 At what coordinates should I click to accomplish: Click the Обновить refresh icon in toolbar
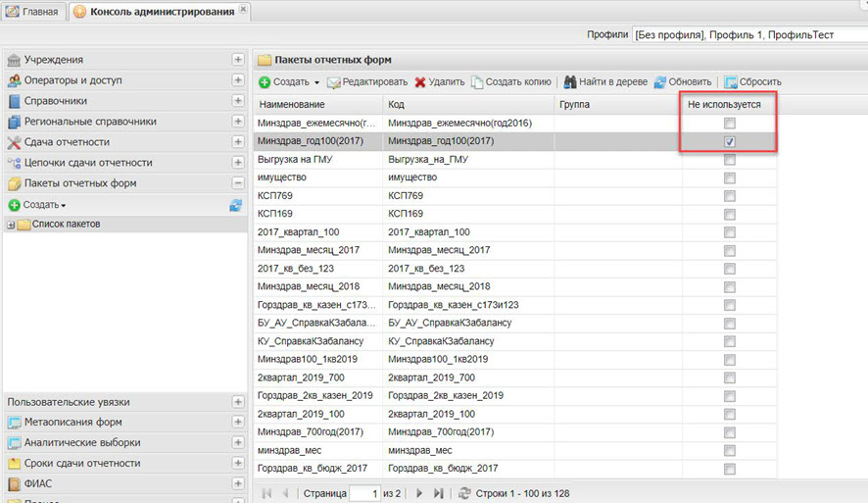tap(660, 82)
